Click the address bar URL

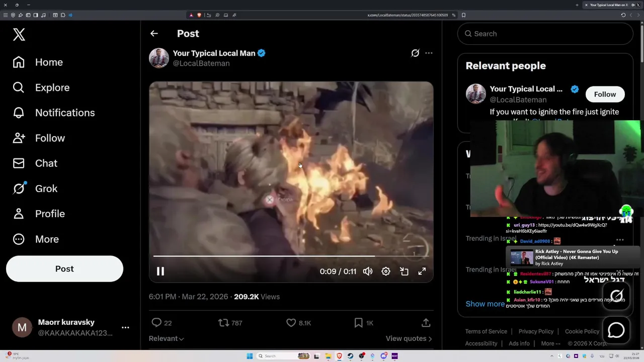tap(408, 15)
